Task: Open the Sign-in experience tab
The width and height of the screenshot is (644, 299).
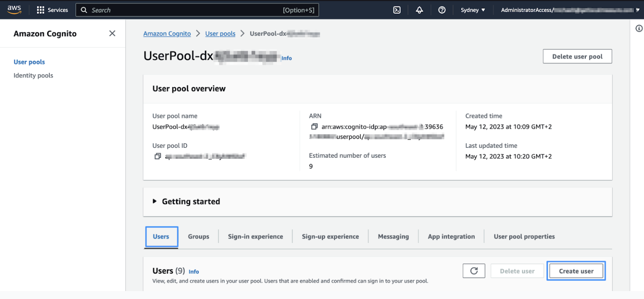Action: pyautogui.click(x=255, y=237)
